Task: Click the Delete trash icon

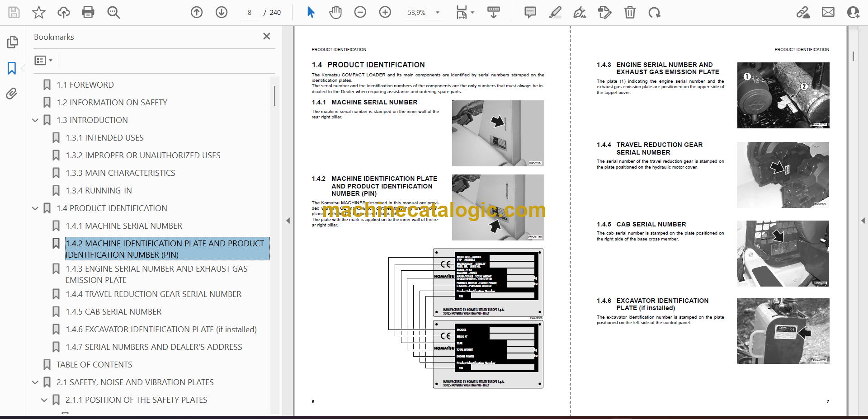Action: pos(630,12)
